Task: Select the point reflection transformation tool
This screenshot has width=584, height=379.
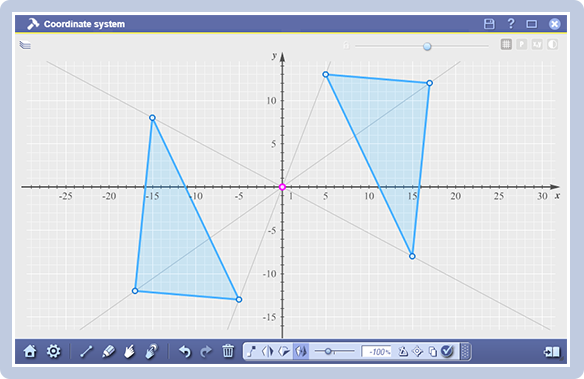Action: pyautogui.click(x=301, y=351)
